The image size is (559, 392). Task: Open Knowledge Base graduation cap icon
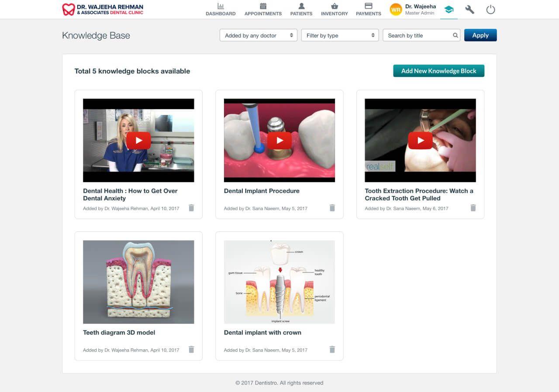[449, 9]
